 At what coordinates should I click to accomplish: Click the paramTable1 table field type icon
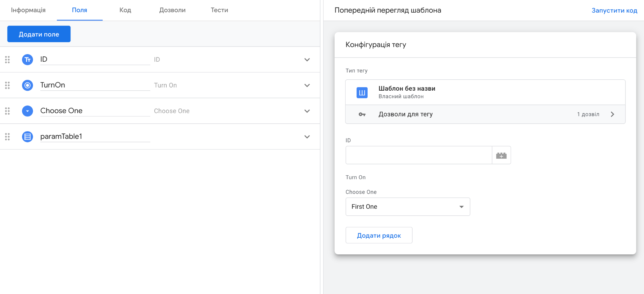point(27,137)
